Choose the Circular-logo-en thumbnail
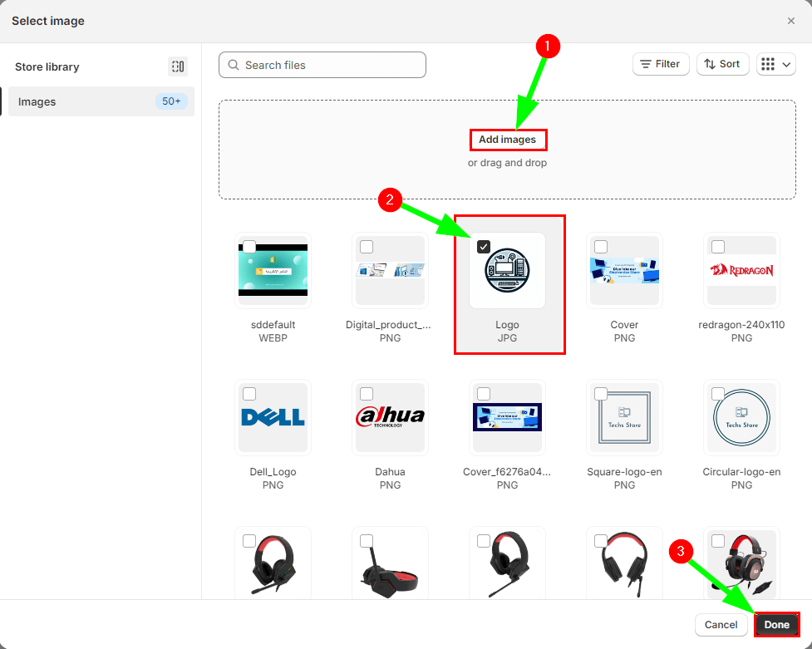The image size is (812, 649). tap(741, 417)
